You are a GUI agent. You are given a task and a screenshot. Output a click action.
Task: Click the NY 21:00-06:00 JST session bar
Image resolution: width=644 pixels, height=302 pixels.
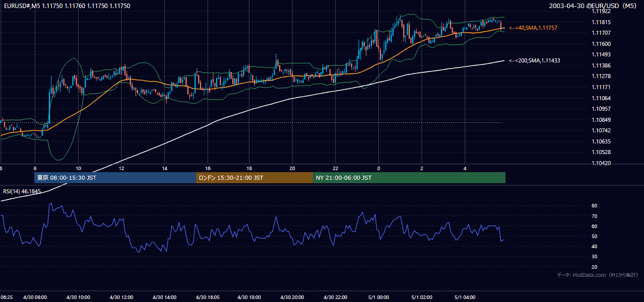[409, 178]
